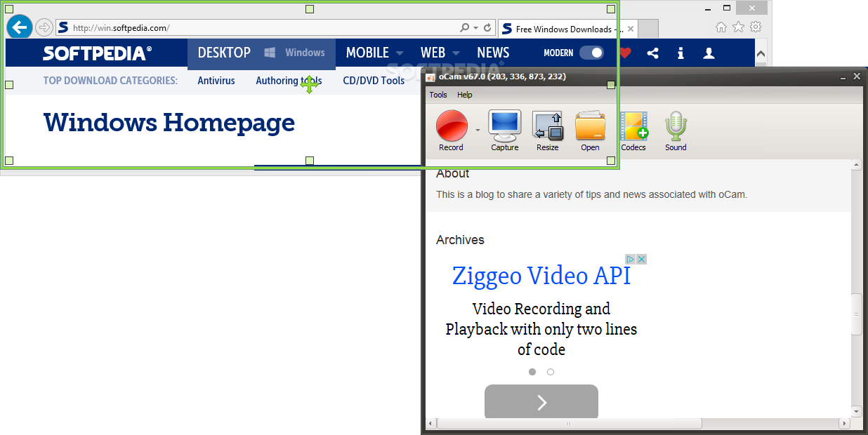Image resolution: width=868 pixels, height=435 pixels.
Task: Click the scroll right arrow in oCam
Action: click(x=845, y=423)
